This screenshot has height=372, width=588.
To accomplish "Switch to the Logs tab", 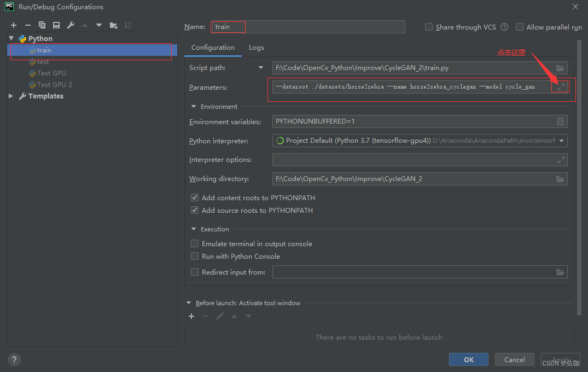I will [256, 48].
